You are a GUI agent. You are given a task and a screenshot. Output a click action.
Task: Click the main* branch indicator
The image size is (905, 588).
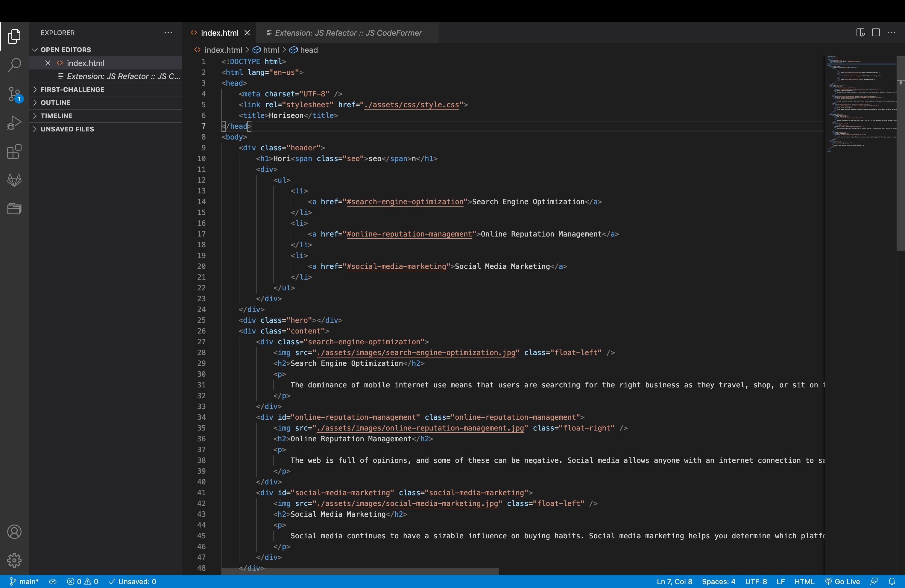point(24,581)
